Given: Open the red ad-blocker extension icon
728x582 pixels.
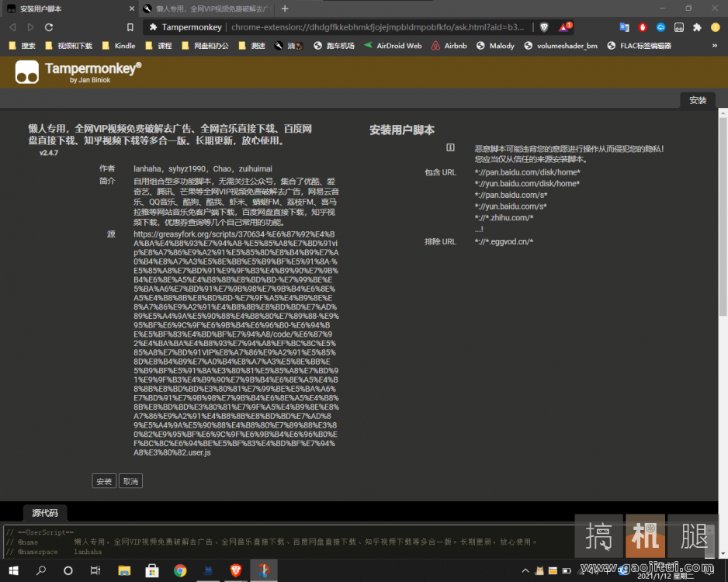Looking at the screenshot, I should tap(643, 27).
